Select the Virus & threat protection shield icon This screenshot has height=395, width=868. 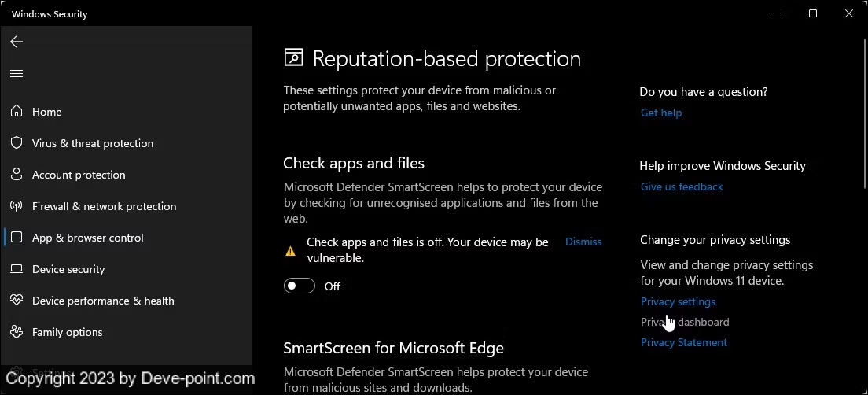[17, 143]
